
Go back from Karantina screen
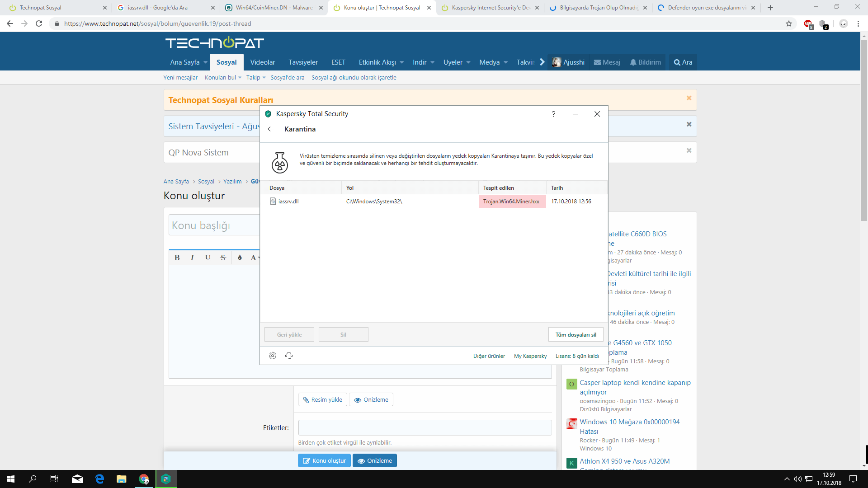(x=271, y=129)
